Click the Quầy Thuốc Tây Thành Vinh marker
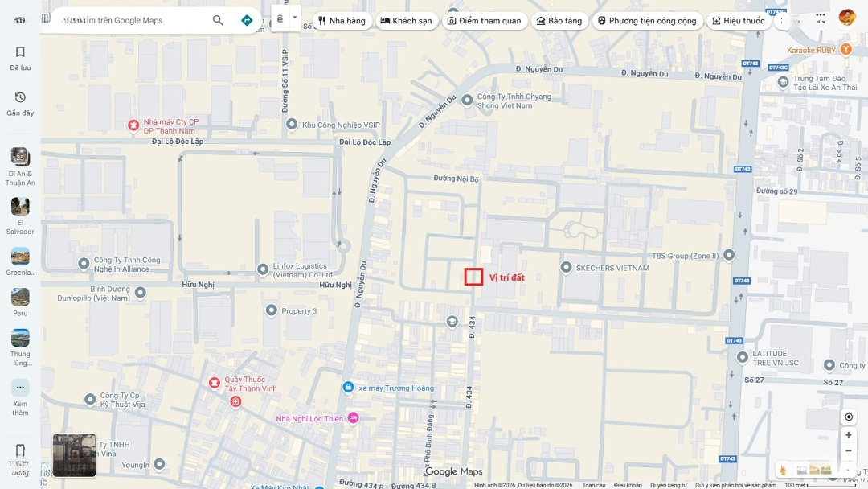Image resolution: width=868 pixels, height=489 pixels. coord(215,383)
